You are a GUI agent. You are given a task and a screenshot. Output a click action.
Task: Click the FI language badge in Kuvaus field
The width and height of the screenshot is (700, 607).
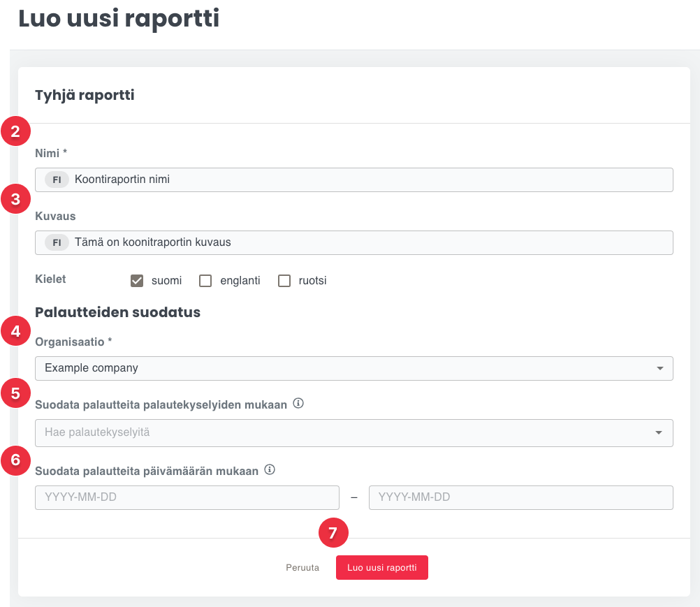pyautogui.click(x=57, y=243)
